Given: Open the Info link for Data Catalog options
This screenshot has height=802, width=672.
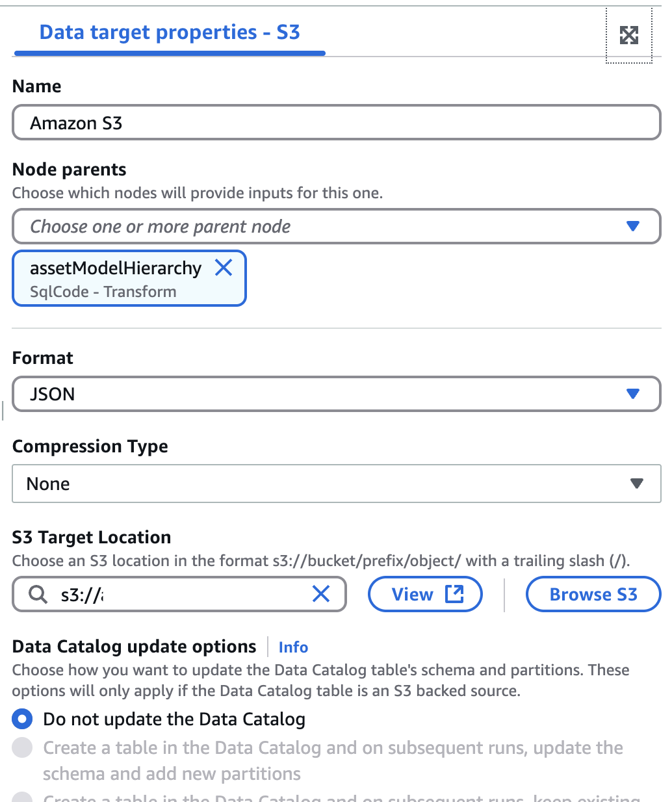Looking at the screenshot, I should 292,647.
